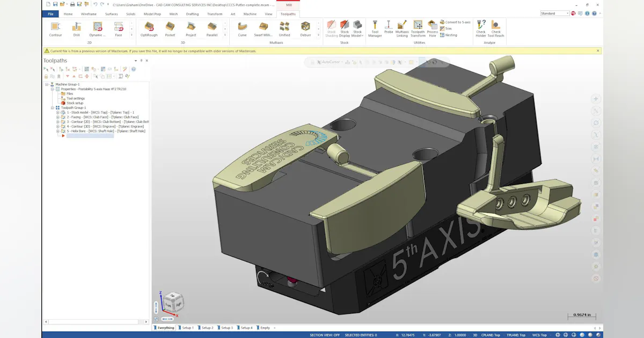The image size is (644, 338).
Task: Toggle selection of 2 - Facing operation
Action: click(63, 117)
